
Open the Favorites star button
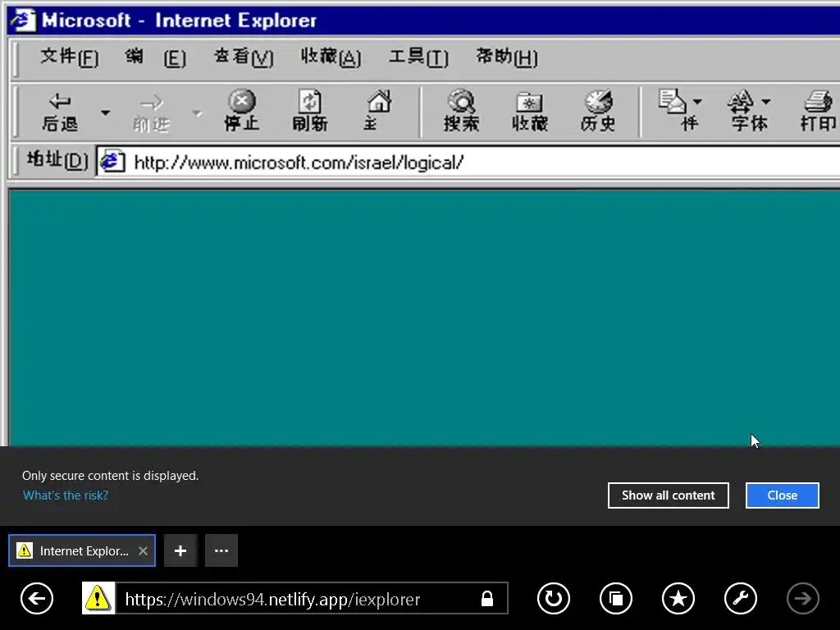click(x=678, y=598)
